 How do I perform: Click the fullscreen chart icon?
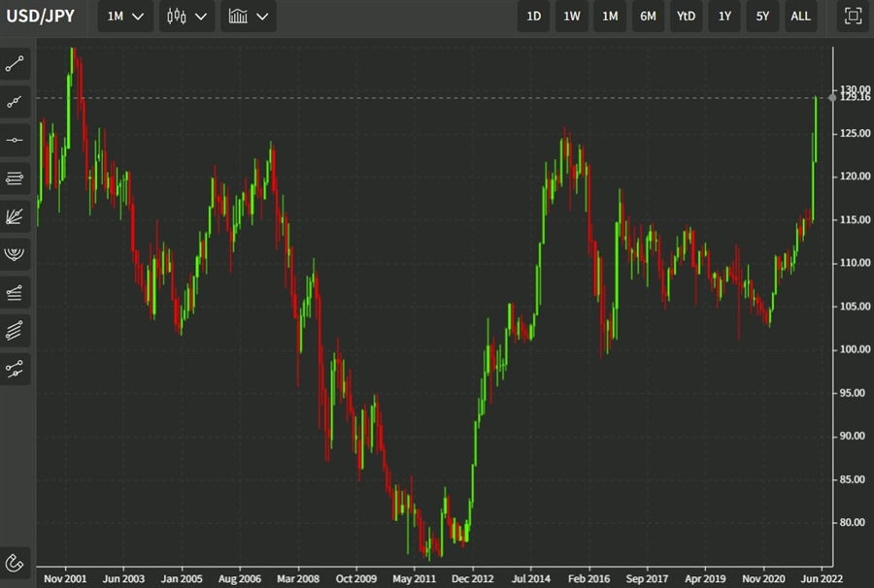coord(853,16)
